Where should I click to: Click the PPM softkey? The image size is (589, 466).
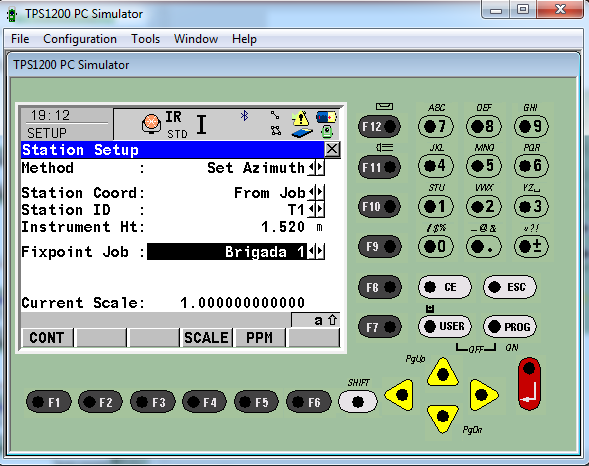[x=259, y=338]
